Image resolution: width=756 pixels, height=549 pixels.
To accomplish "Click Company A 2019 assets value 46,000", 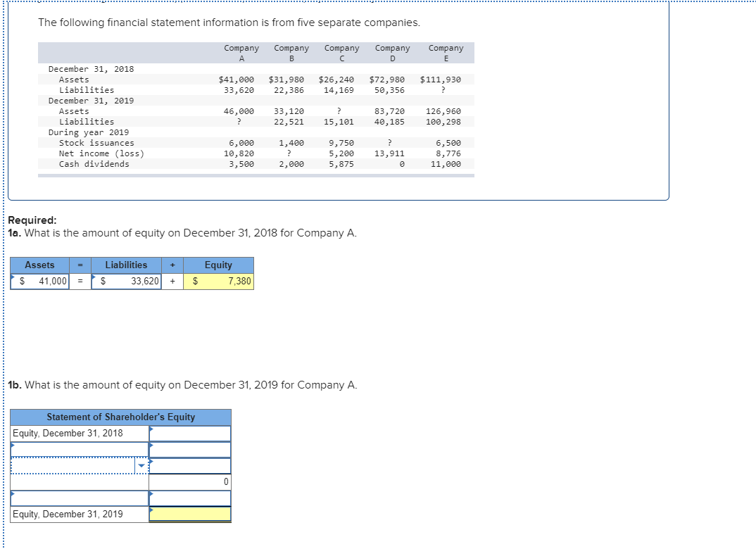I will point(239,111).
